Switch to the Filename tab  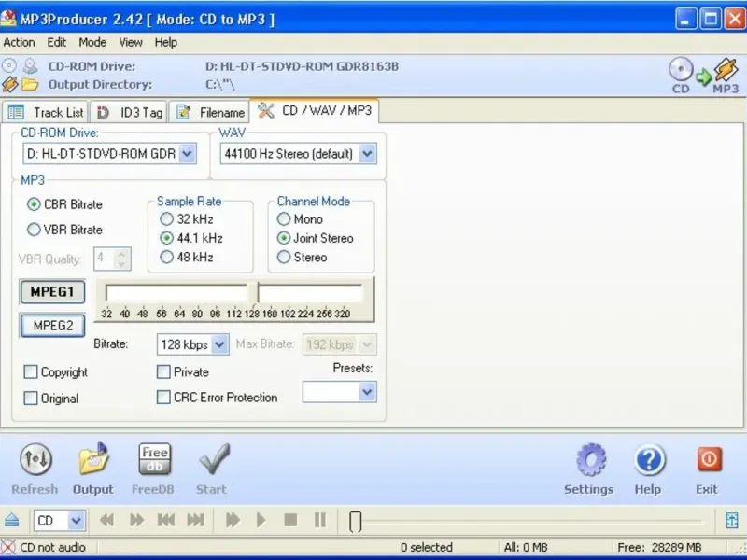209,112
